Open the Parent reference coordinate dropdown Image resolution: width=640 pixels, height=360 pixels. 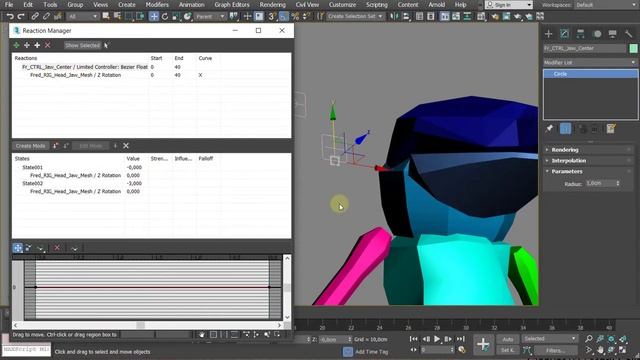[210, 16]
